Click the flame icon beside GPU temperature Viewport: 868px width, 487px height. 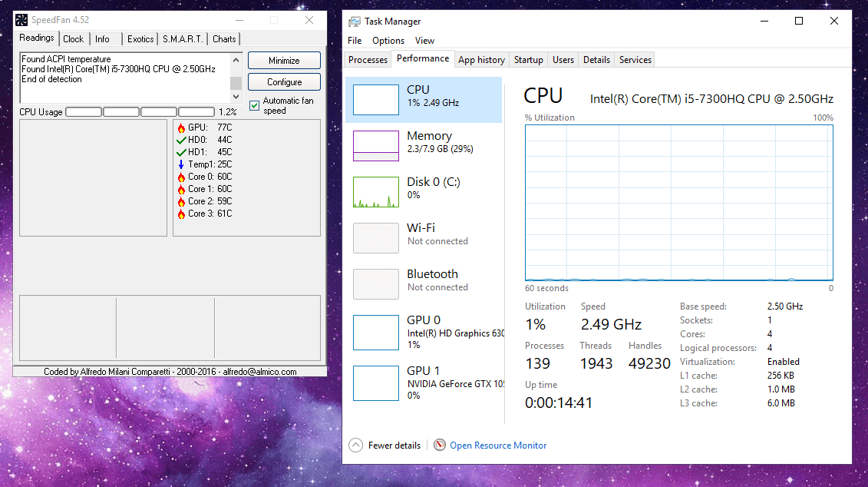click(180, 128)
